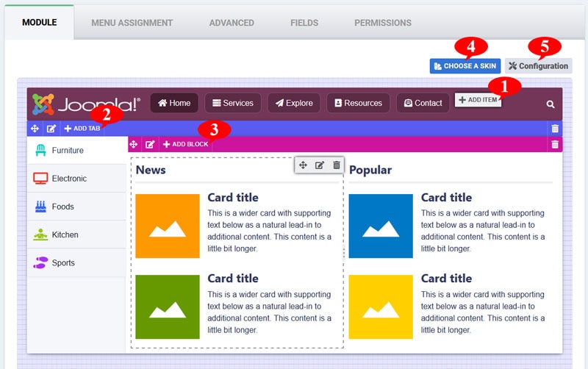Select the Electronic tab label
Image resolution: width=588 pixels, height=369 pixels.
69,179
